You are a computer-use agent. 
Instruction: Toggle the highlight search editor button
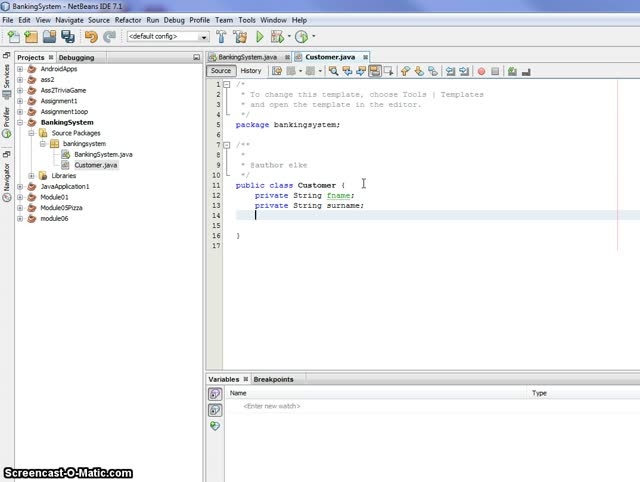pos(374,71)
